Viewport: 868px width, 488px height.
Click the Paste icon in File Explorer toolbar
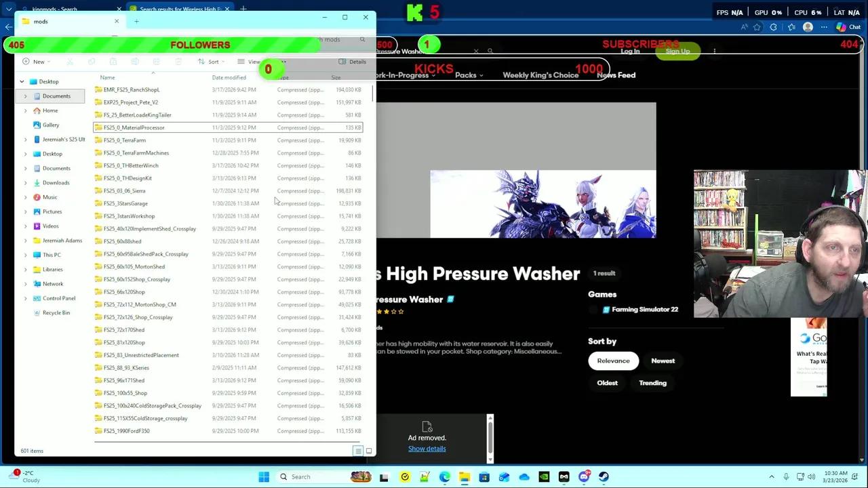[113, 62]
